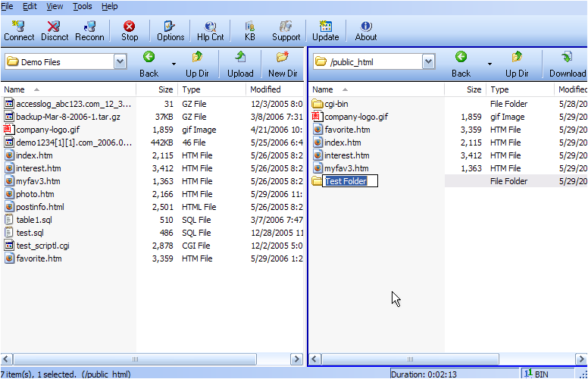Click remote scrollbar right arrow
The image size is (588, 379).
click(581, 359)
